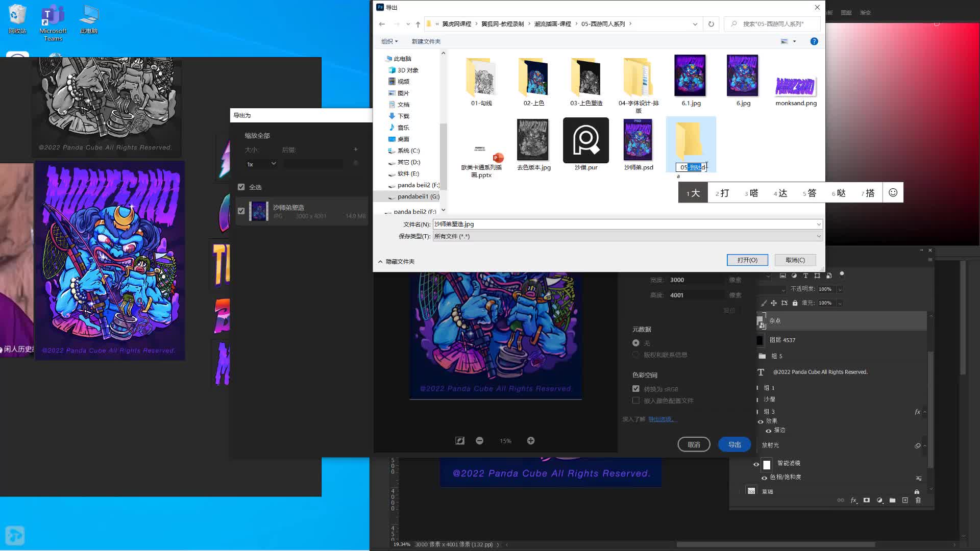Open the Recycle Bin desktop icon

tap(17, 19)
